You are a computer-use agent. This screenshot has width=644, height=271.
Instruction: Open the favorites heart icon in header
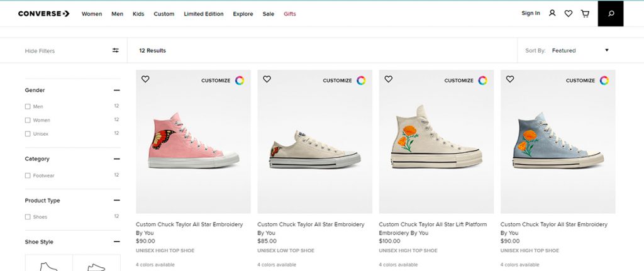[x=569, y=14]
